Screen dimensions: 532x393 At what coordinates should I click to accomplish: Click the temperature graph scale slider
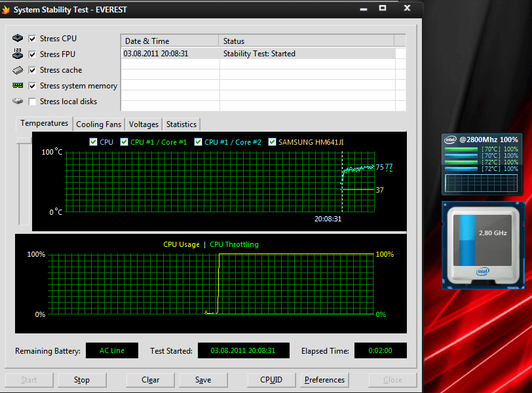tap(24, 141)
